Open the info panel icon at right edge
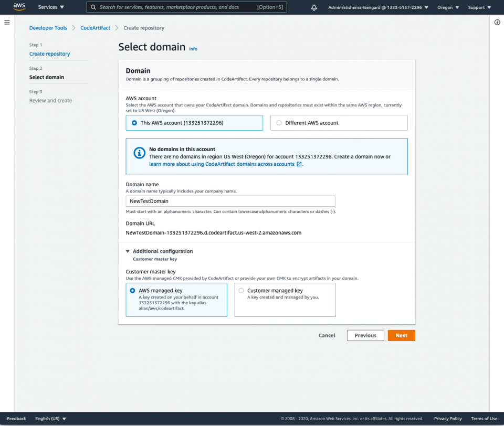The image size is (504, 426). (497, 22)
